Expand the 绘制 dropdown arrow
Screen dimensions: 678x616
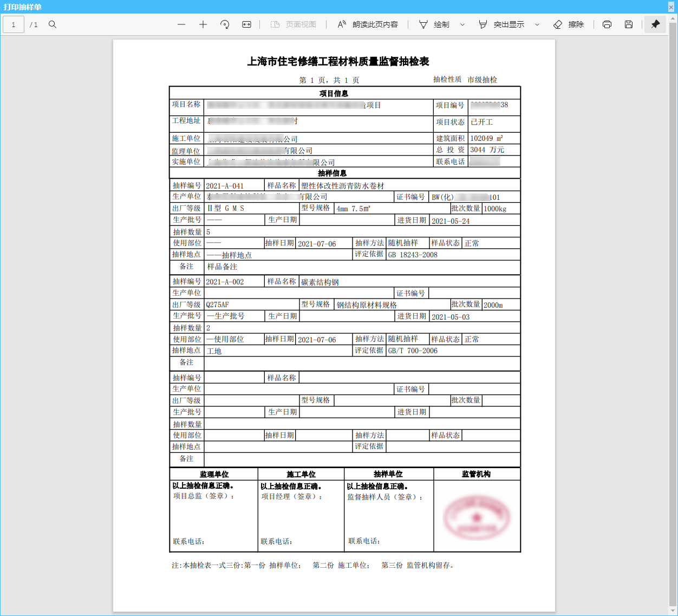click(x=462, y=24)
